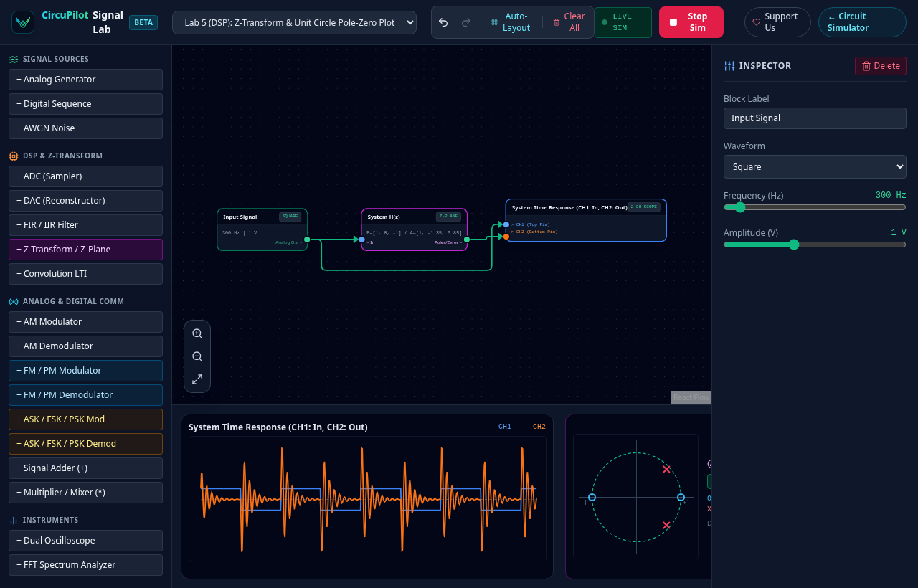Click the CH1 legend label

point(498,427)
